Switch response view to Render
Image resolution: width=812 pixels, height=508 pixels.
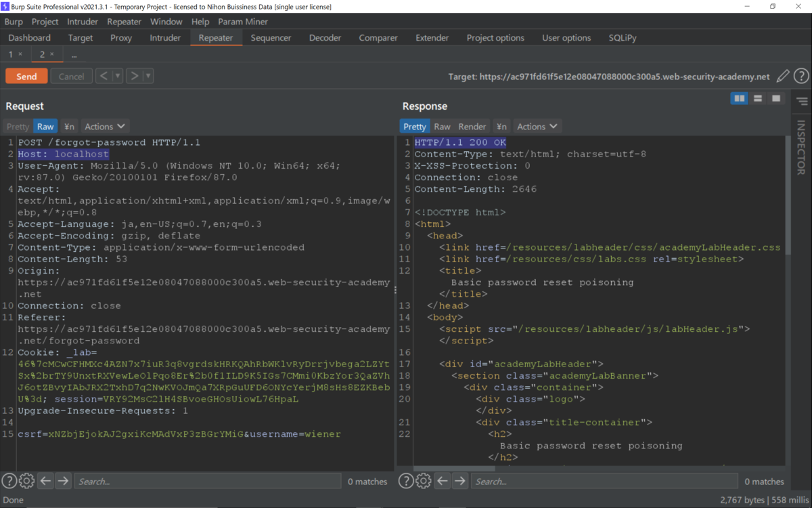coord(472,127)
